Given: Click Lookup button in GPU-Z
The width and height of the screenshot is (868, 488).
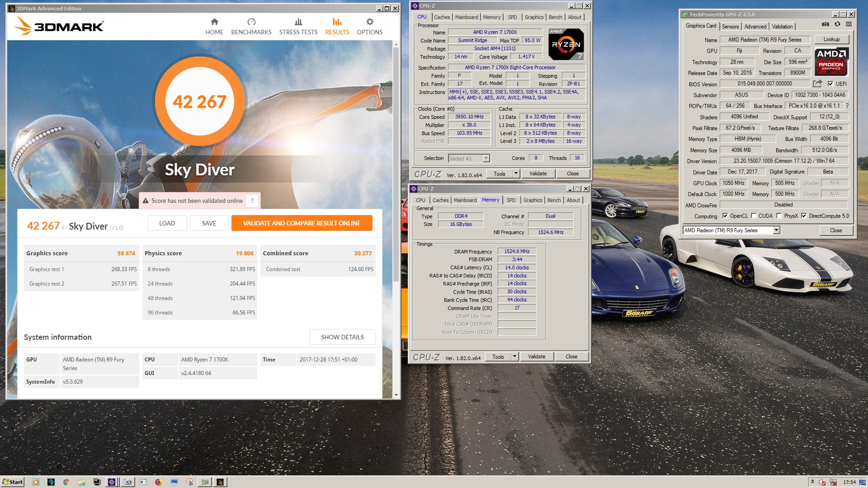Looking at the screenshot, I should 831,39.
